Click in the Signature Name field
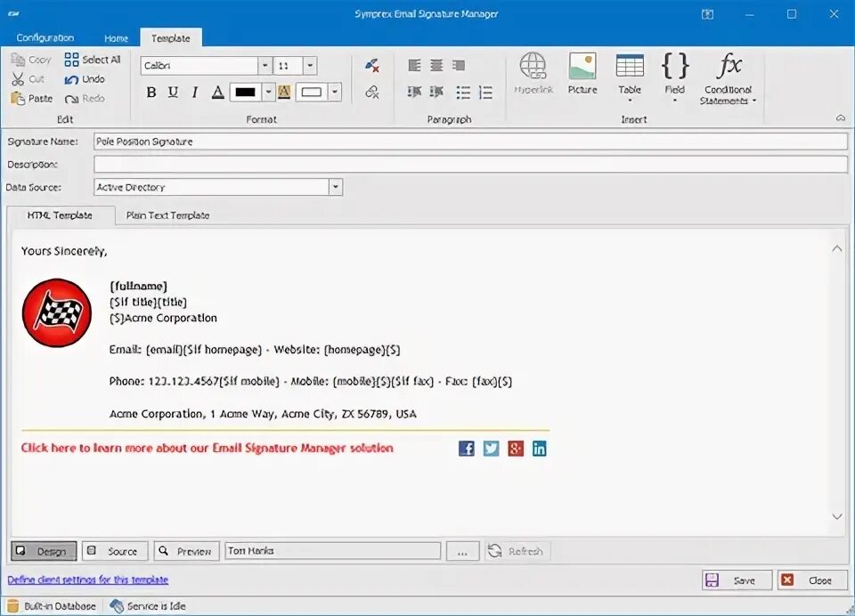This screenshot has width=855, height=616. click(470, 142)
